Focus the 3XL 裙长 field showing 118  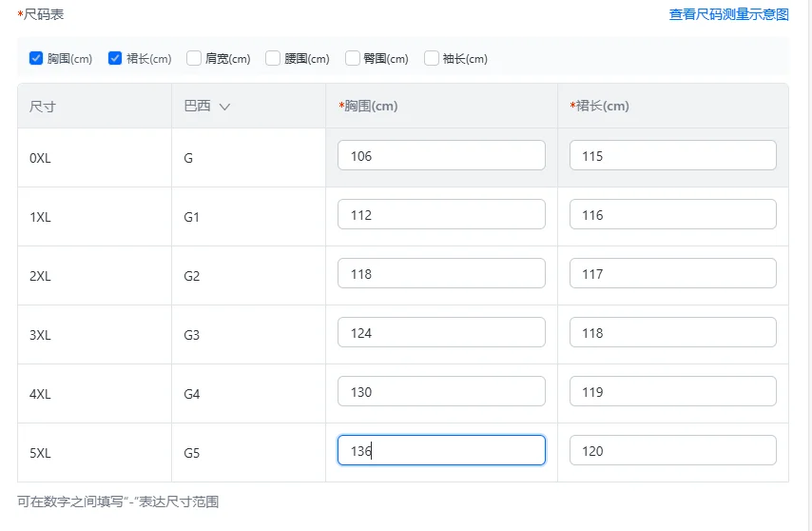pos(672,333)
